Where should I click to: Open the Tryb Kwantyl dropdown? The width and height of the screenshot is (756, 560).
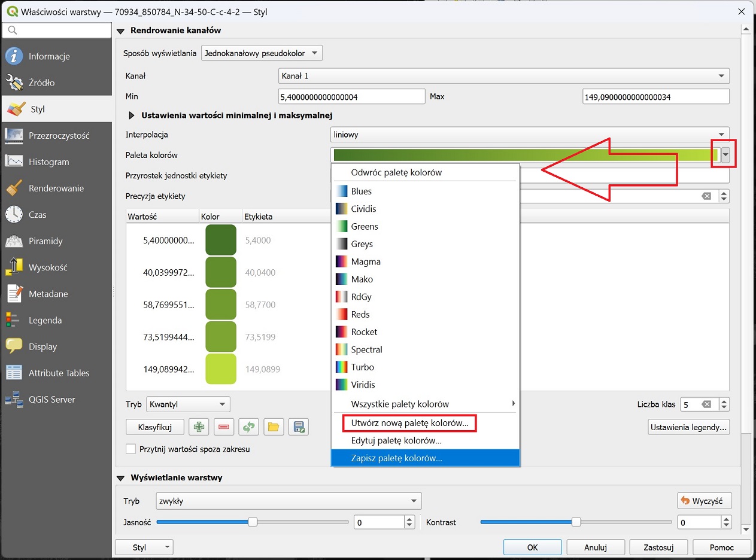point(188,404)
